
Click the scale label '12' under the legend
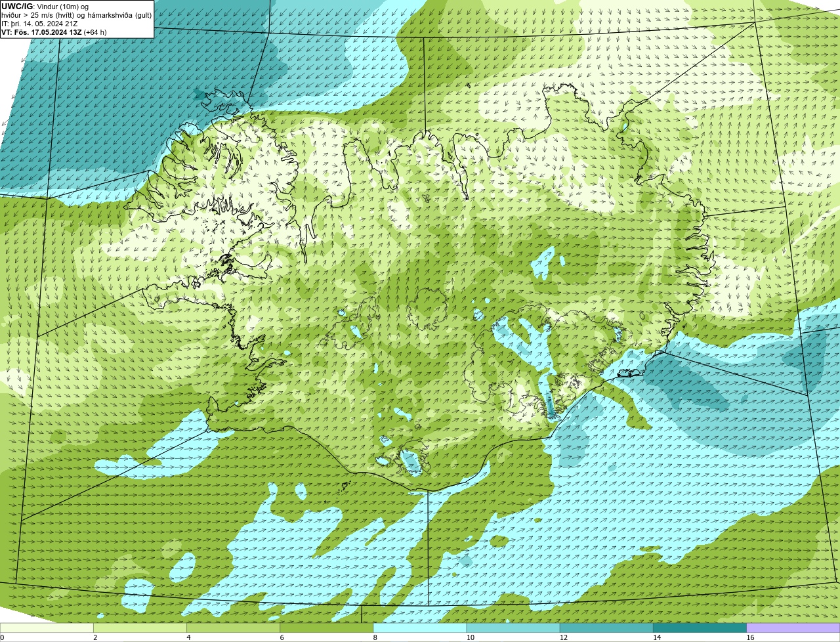click(563, 637)
